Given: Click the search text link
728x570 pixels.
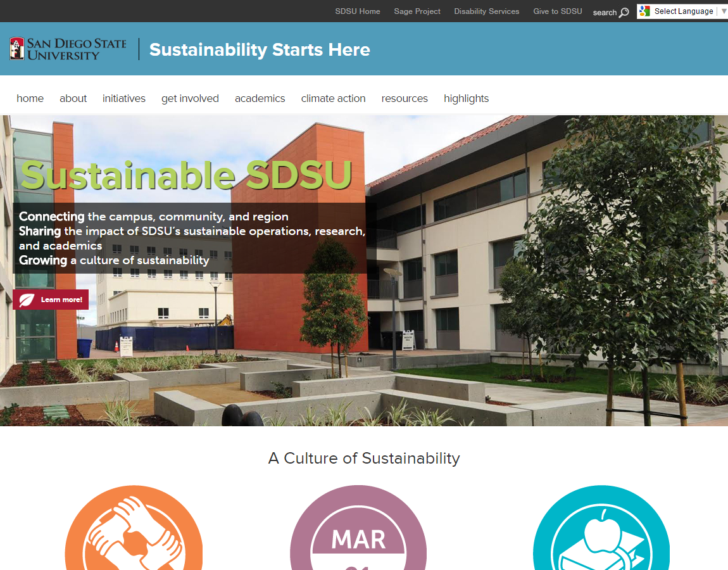Looking at the screenshot, I should [605, 13].
